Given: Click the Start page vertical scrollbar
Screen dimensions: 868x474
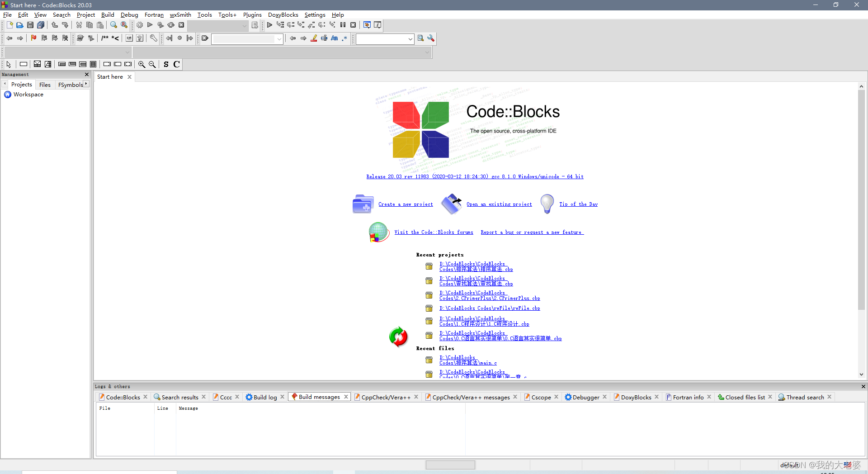Looking at the screenshot, I should point(861,200).
